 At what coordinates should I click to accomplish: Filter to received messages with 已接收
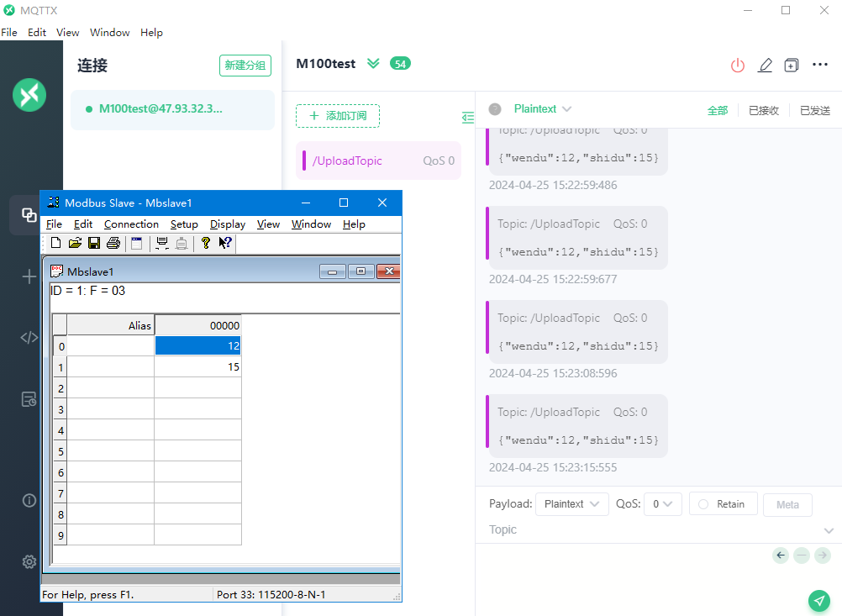[x=764, y=110]
